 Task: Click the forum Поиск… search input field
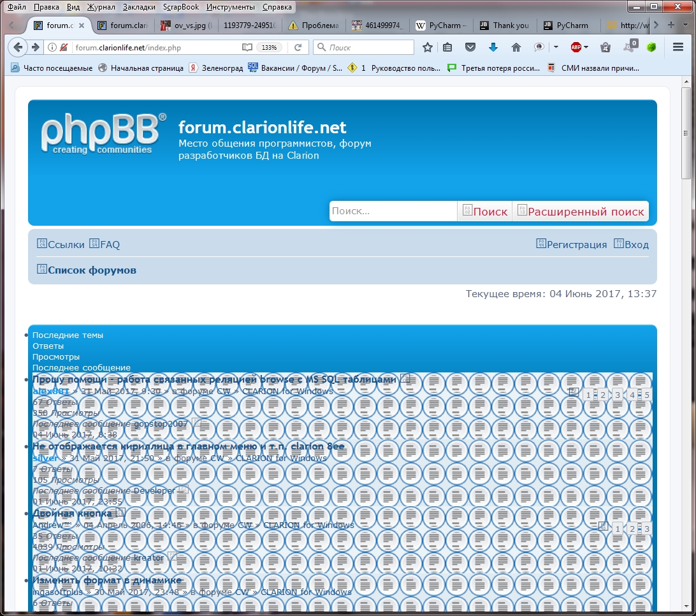[x=393, y=211]
